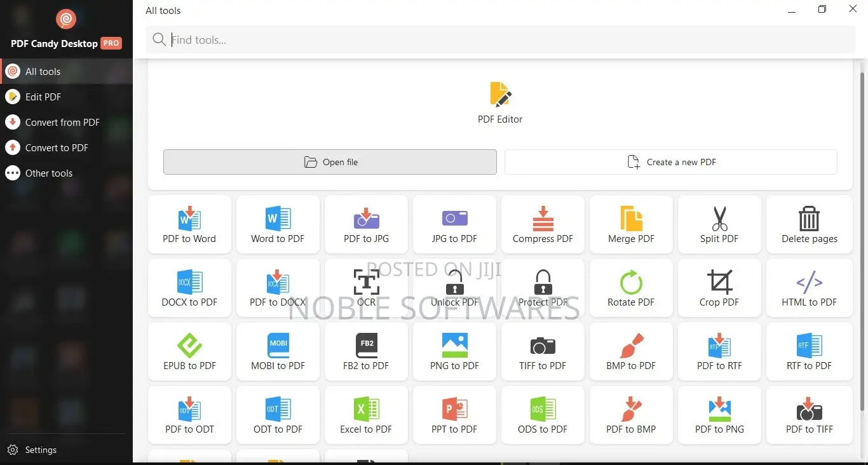Open the PDF to RTF converter
The height and width of the screenshot is (465, 868).
(719, 351)
